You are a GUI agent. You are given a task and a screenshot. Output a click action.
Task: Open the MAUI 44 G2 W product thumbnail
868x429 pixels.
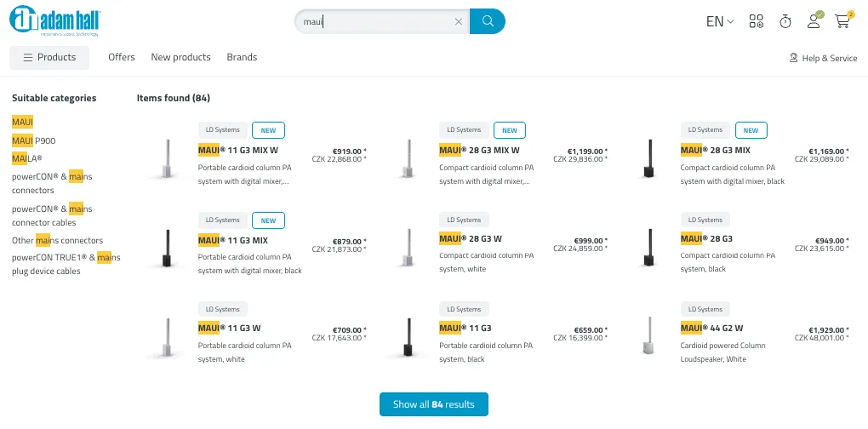[649, 338]
